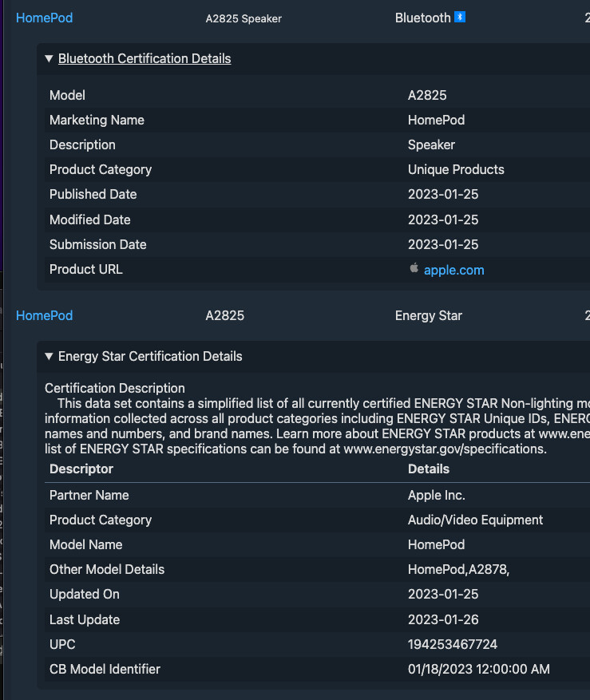Click the 'Energy Star' certification type text
This screenshot has width=590, height=700.
click(x=428, y=315)
